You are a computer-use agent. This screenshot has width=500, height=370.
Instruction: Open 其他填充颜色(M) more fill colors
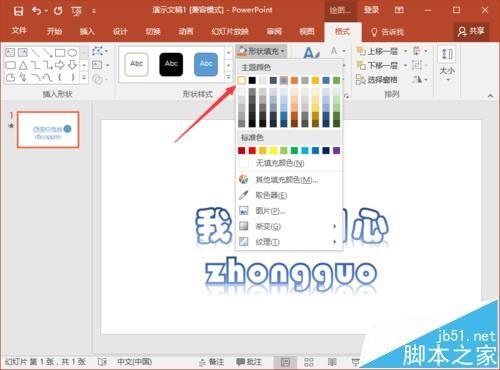289,180
